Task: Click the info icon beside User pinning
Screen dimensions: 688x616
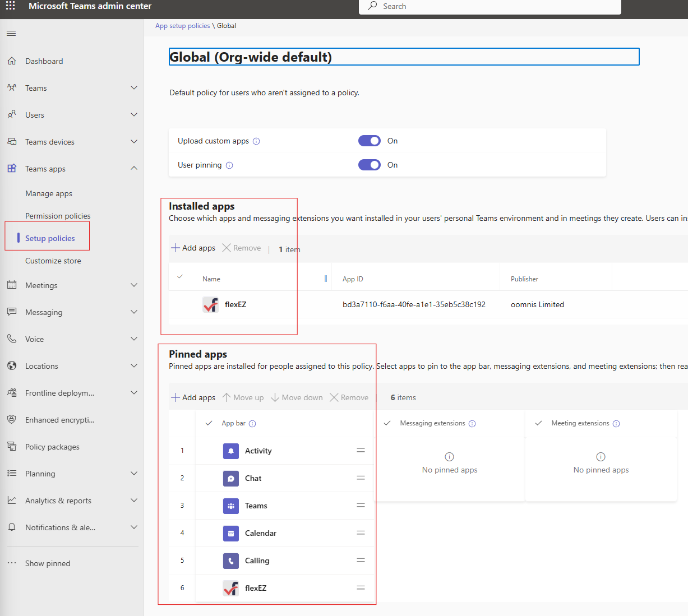Action: pyautogui.click(x=229, y=165)
